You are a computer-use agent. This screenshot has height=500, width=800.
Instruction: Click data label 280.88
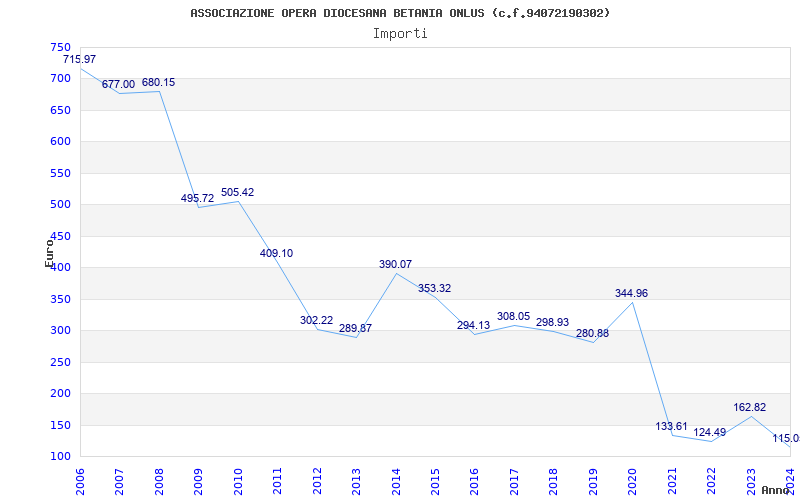tap(592, 333)
